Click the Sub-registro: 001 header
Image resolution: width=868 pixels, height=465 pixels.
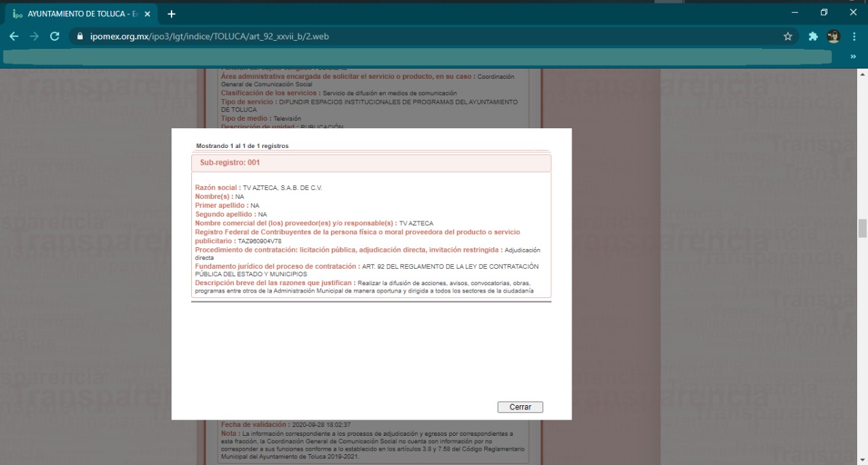[371, 163]
